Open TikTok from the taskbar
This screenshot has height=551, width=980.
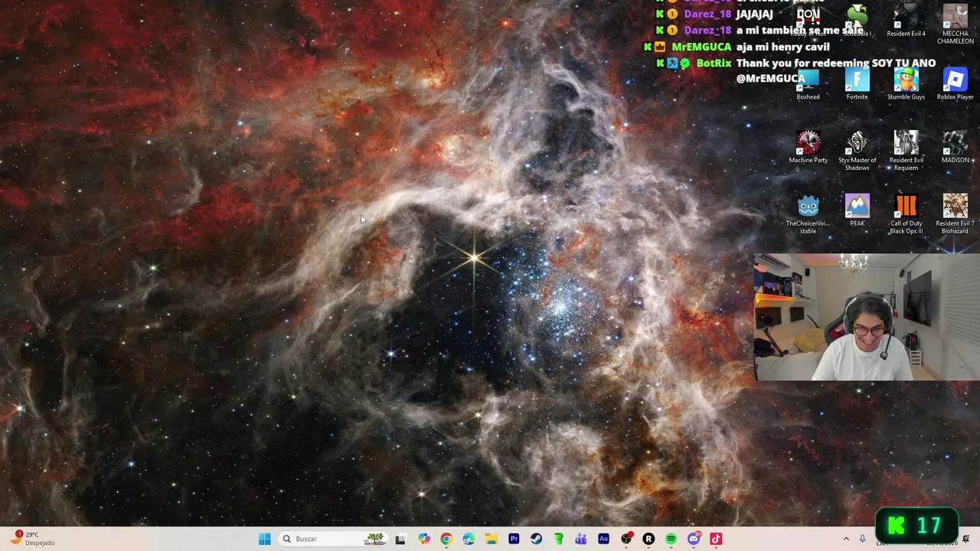point(716,539)
